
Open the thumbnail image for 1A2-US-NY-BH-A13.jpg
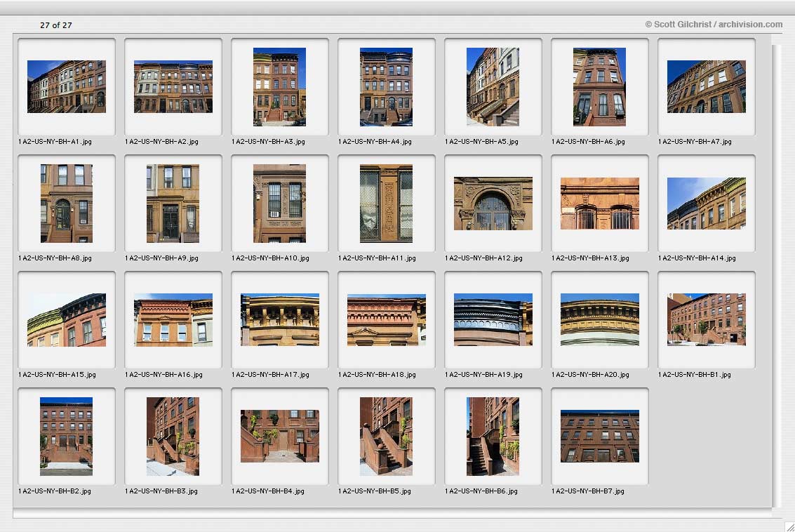tap(600, 204)
